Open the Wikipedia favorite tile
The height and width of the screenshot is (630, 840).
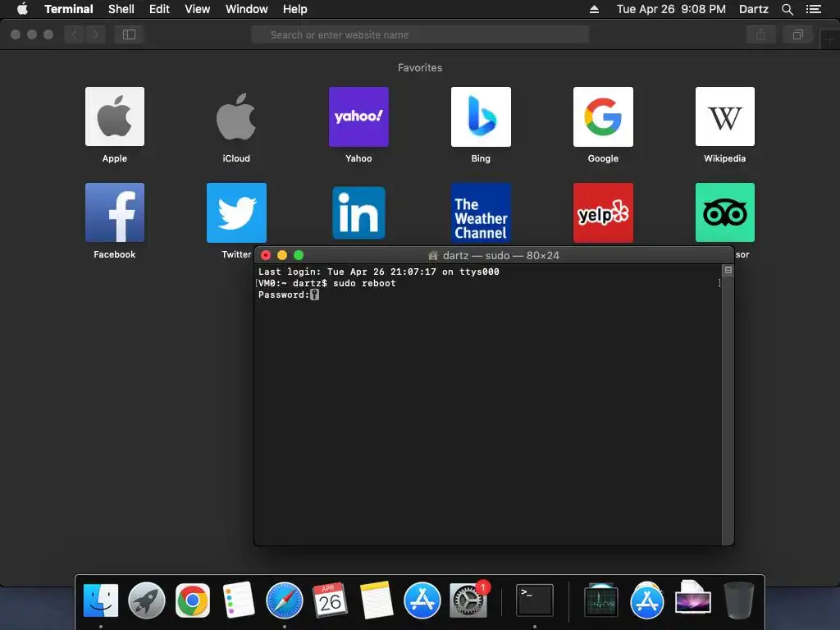[x=725, y=116]
